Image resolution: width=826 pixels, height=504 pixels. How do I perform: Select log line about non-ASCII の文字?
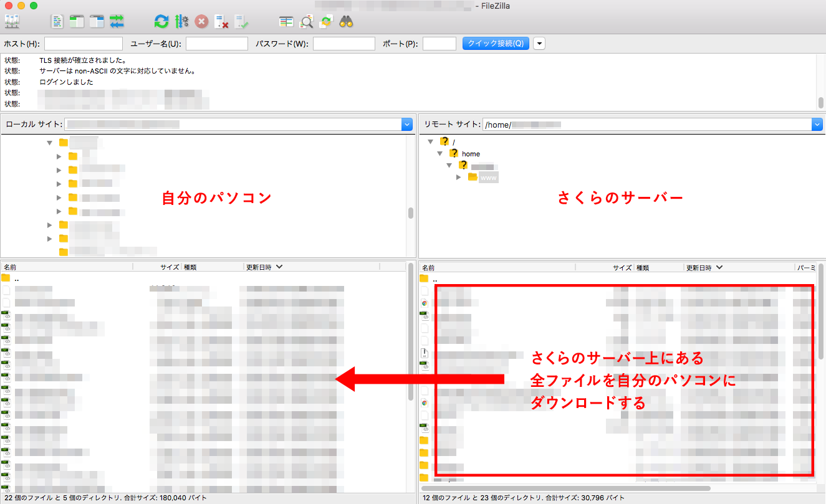click(x=117, y=71)
